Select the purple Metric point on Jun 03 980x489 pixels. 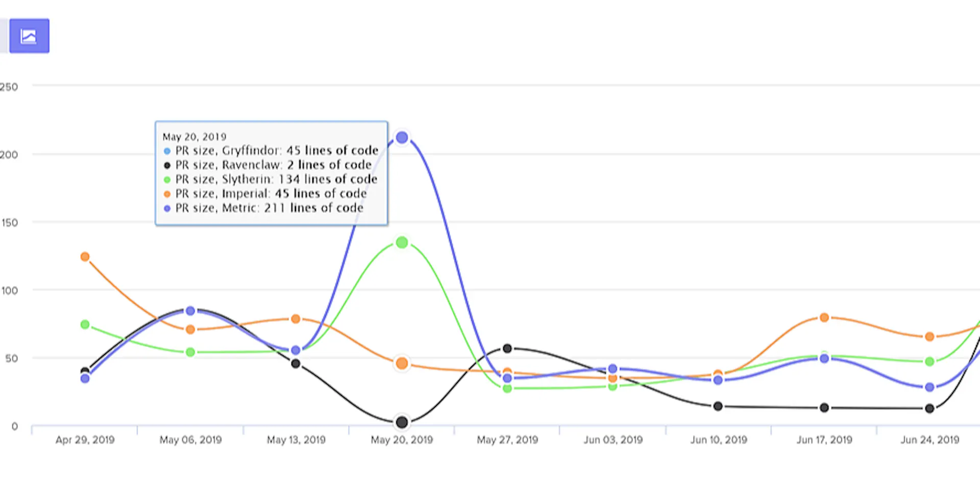tap(613, 369)
